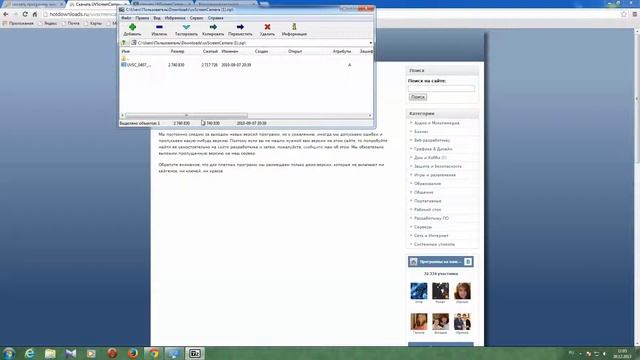Click the taskbar clock and date
Image resolution: width=640 pixels, height=360 pixels.
pyautogui.click(x=622, y=353)
